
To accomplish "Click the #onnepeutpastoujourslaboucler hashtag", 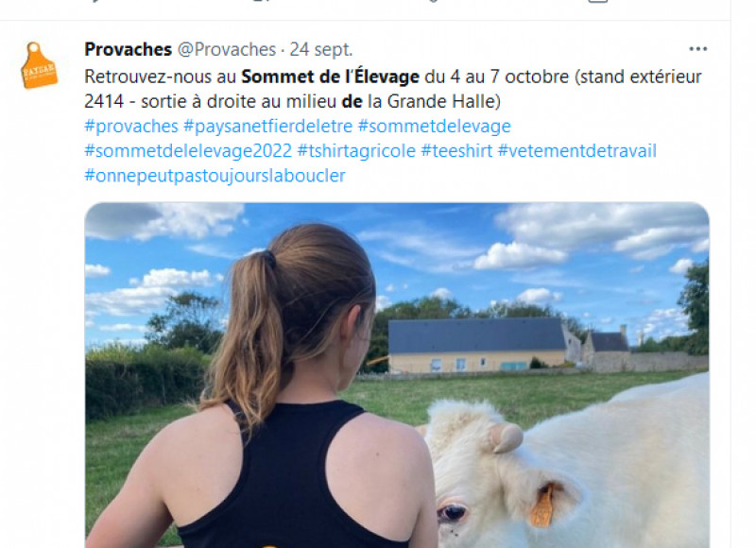I will point(215,176).
